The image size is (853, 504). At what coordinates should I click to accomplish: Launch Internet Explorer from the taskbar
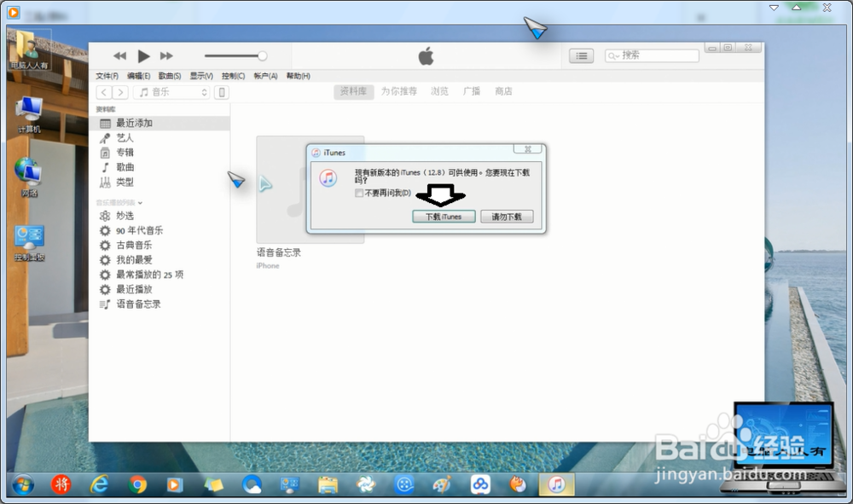pyautogui.click(x=100, y=484)
